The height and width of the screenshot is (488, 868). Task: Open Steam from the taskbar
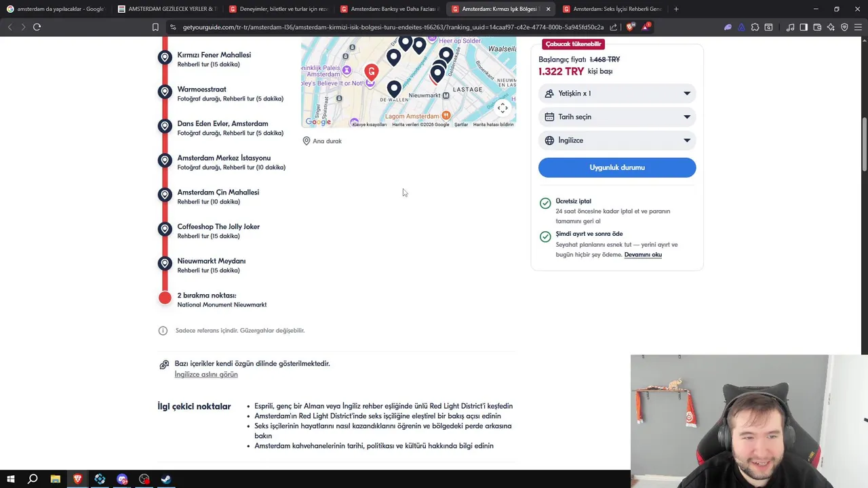point(166,479)
